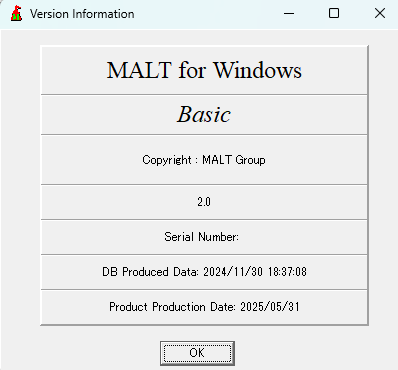The image size is (398, 370).
Task: Click the DB Produced Data label text
Action: click(x=150, y=272)
